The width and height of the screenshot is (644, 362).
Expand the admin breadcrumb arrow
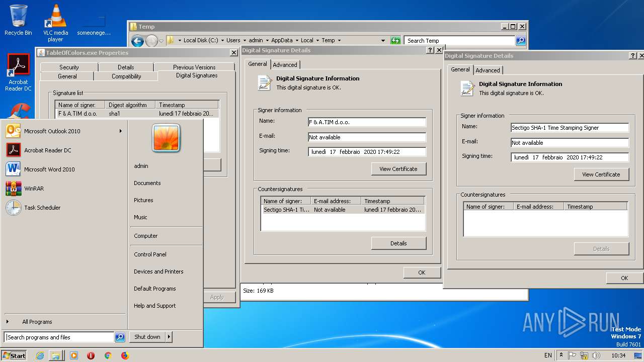pyautogui.click(x=267, y=41)
